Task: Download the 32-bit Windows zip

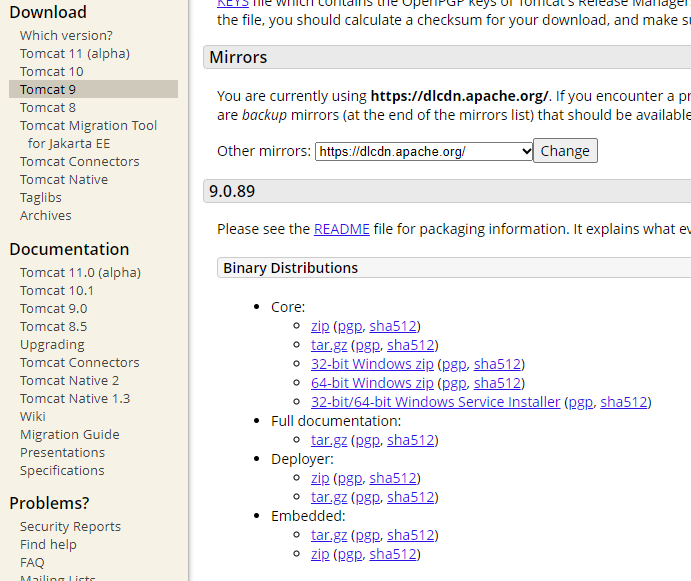Action: pos(372,364)
